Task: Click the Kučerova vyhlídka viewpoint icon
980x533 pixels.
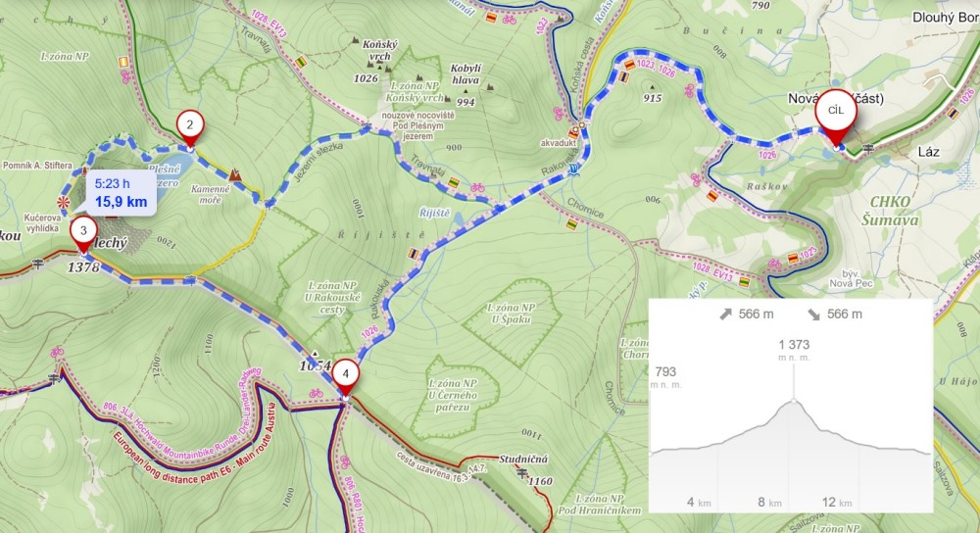Action: [x=63, y=202]
